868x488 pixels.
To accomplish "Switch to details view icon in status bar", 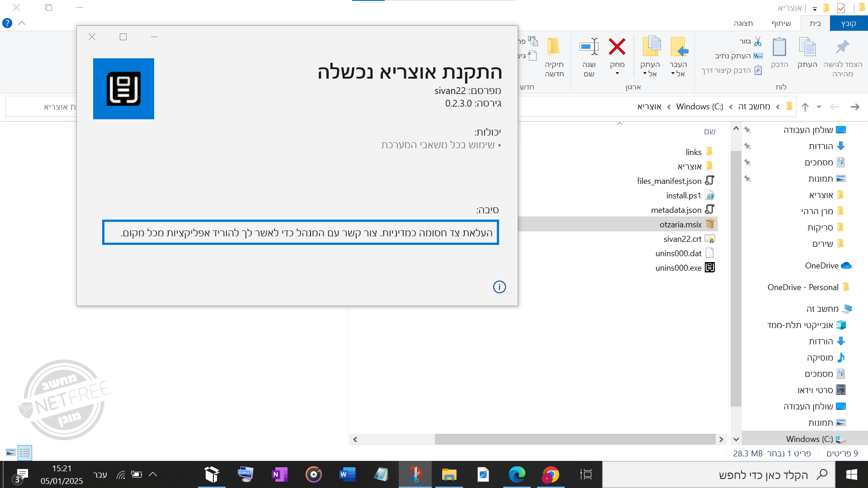I will click(25, 452).
